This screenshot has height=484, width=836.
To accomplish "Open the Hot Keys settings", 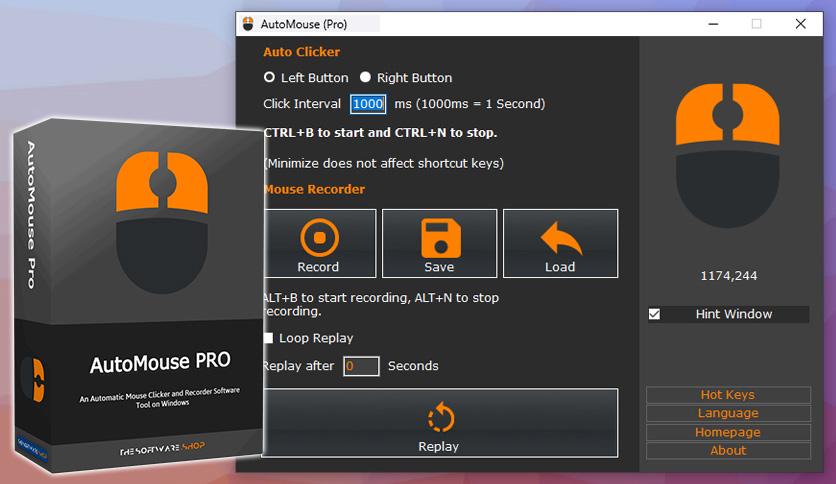I will click(x=728, y=395).
